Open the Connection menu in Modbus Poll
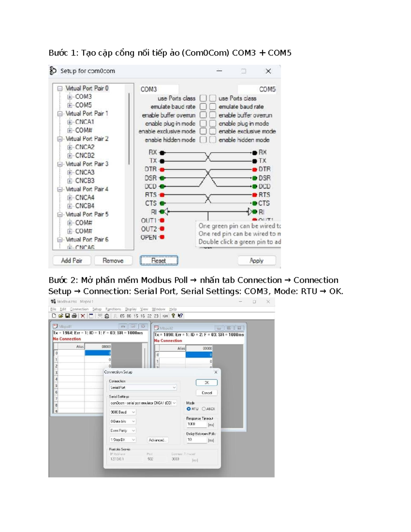Viewport: 411px width, 532px height. 79,309
